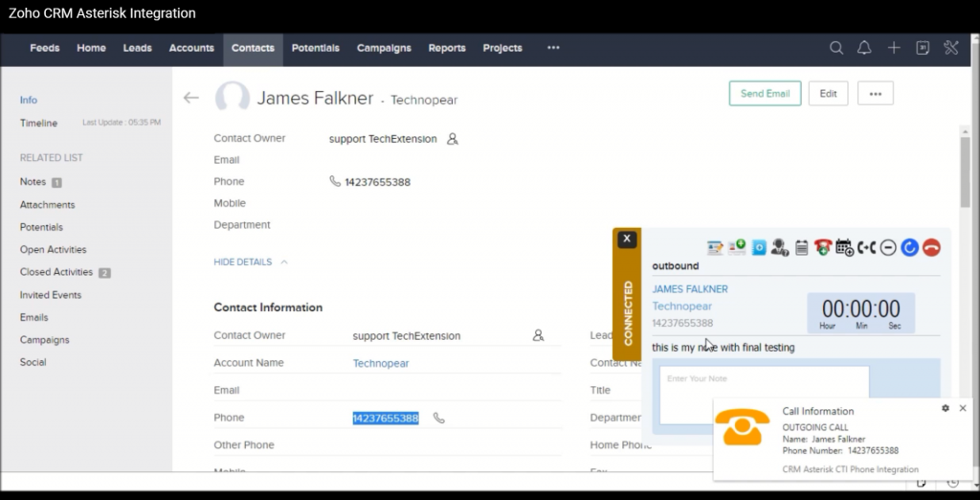This screenshot has width=980, height=500.
Task: Open Technopear account link in Contact Information
Action: point(381,364)
